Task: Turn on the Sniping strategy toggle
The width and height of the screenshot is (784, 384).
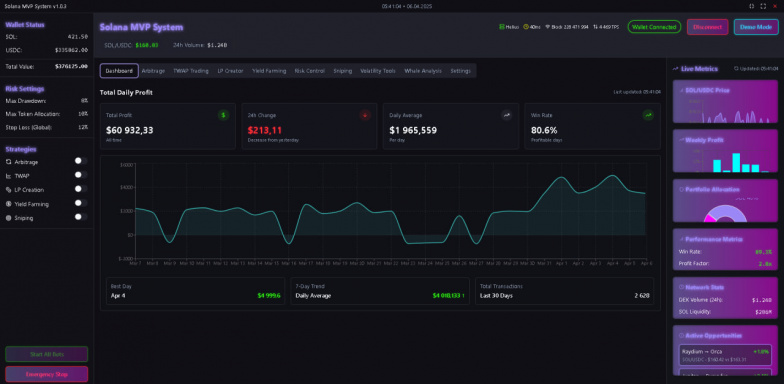Action: point(81,217)
